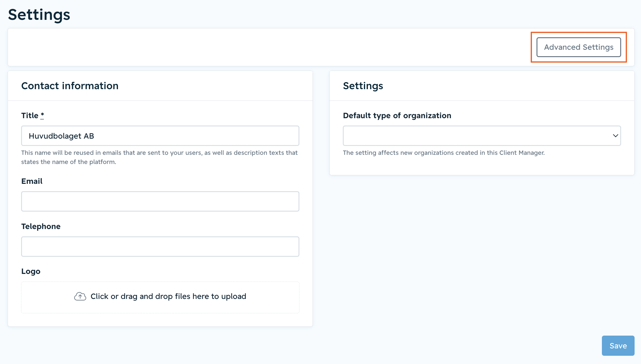
Task: Click the Logo label
Action: click(x=31, y=271)
